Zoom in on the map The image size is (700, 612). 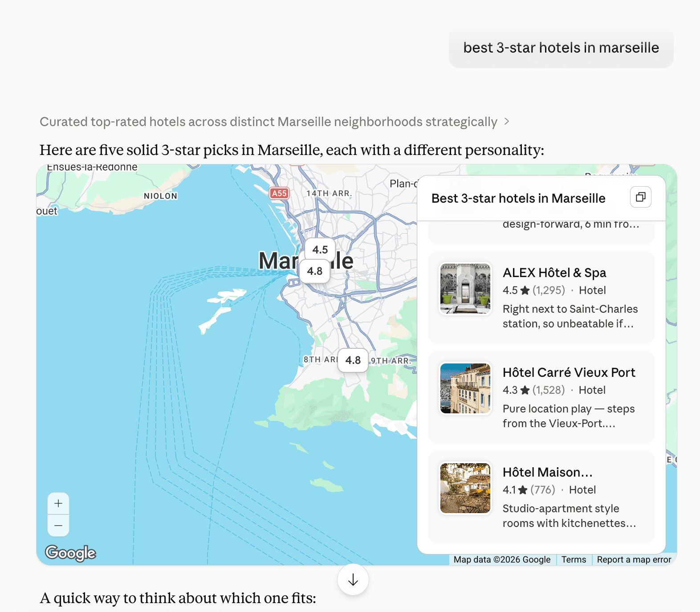pyautogui.click(x=58, y=503)
